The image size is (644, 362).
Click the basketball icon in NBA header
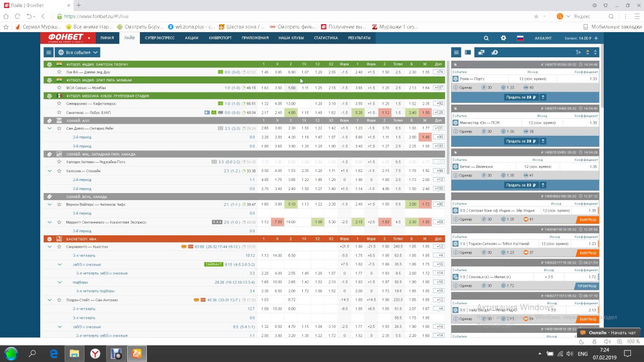[49, 239]
